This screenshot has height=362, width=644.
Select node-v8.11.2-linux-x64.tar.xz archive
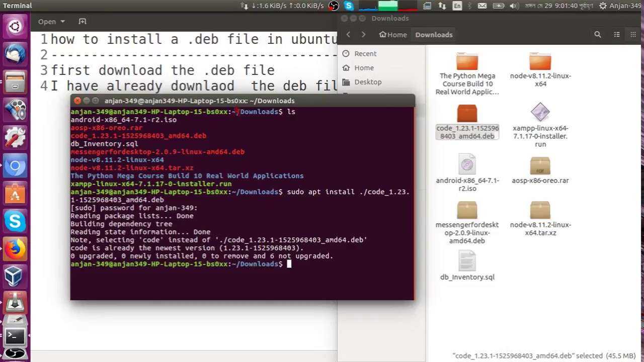(540, 218)
